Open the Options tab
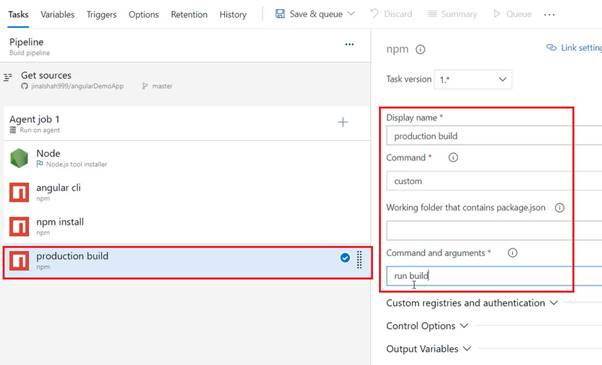This screenshot has height=365, width=602. click(x=144, y=15)
